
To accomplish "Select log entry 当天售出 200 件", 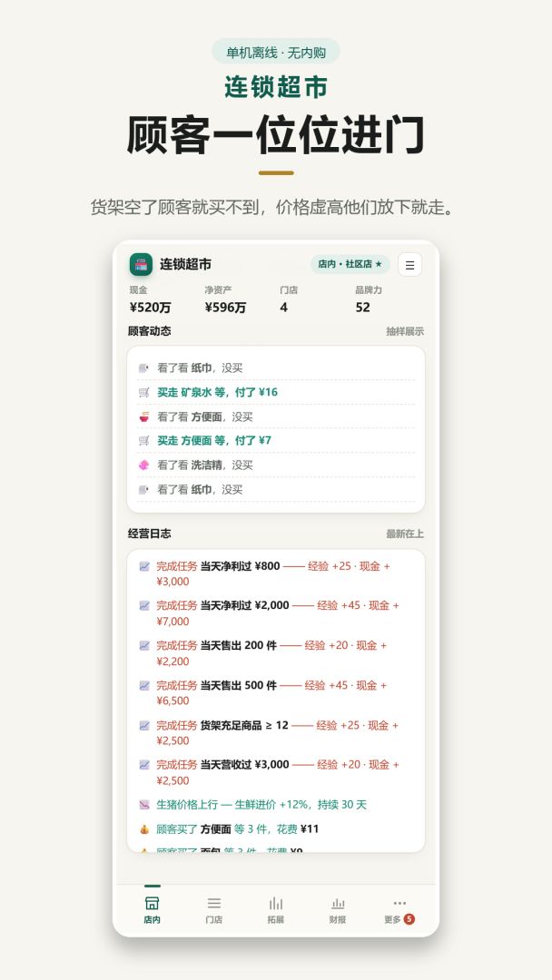I will click(x=276, y=653).
